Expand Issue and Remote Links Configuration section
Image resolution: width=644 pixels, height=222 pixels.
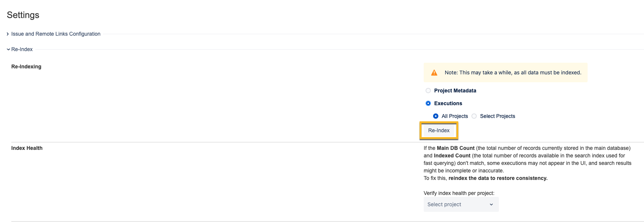point(56,34)
